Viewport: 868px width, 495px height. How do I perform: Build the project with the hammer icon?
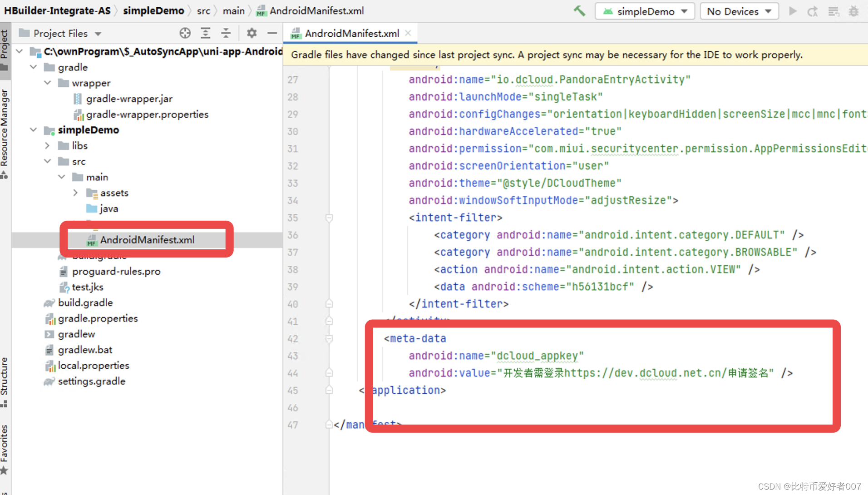(579, 10)
